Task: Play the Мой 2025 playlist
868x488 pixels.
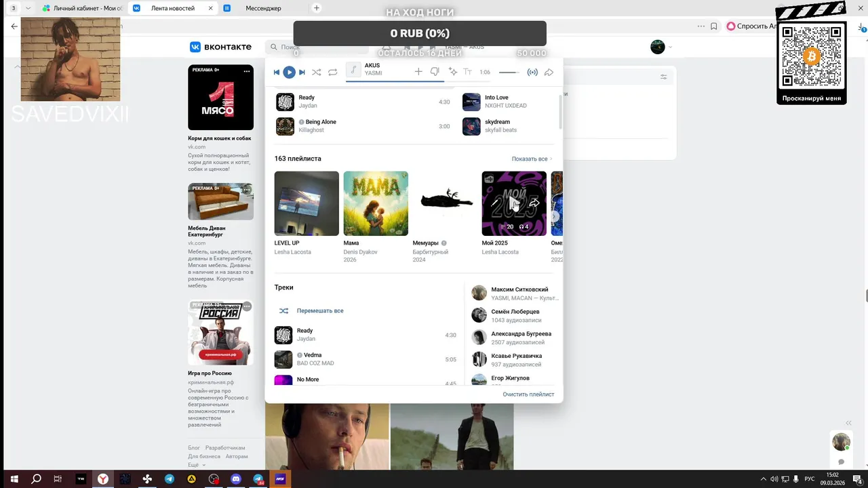Action: pos(514,203)
